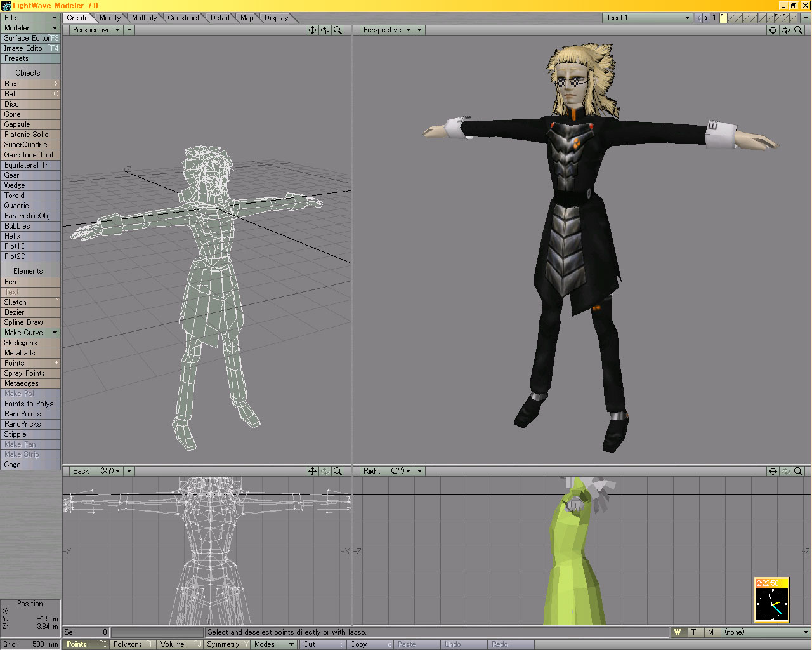
Task: Click the zoom magnifier of the textured Perspective viewport
Action: 798,30
